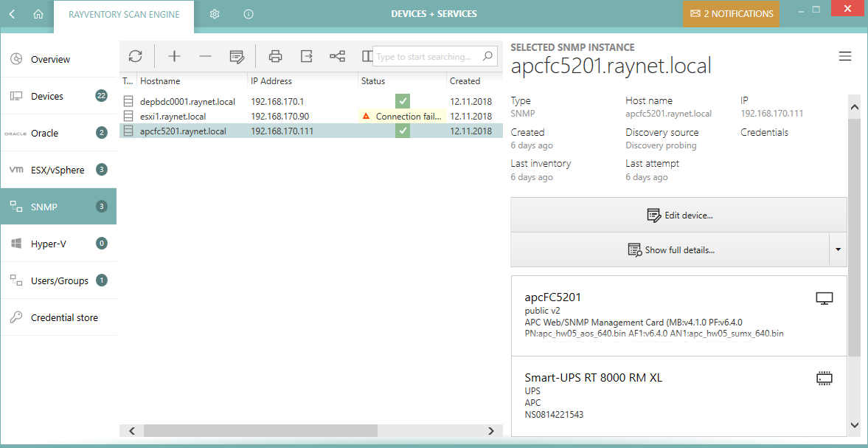Click the Edit device button
The height and width of the screenshot is (448, 868).
(x=678, y=216)
